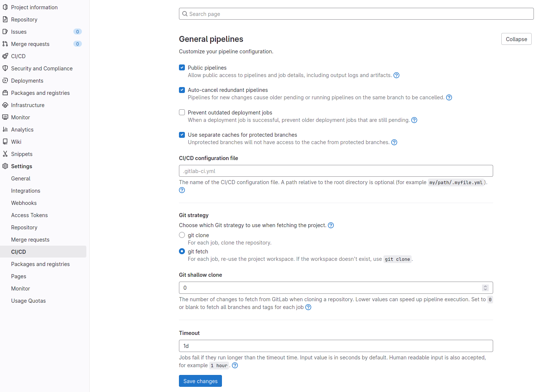Click the Wiki book icon
The image size is (545, 392).
point(5,142)
